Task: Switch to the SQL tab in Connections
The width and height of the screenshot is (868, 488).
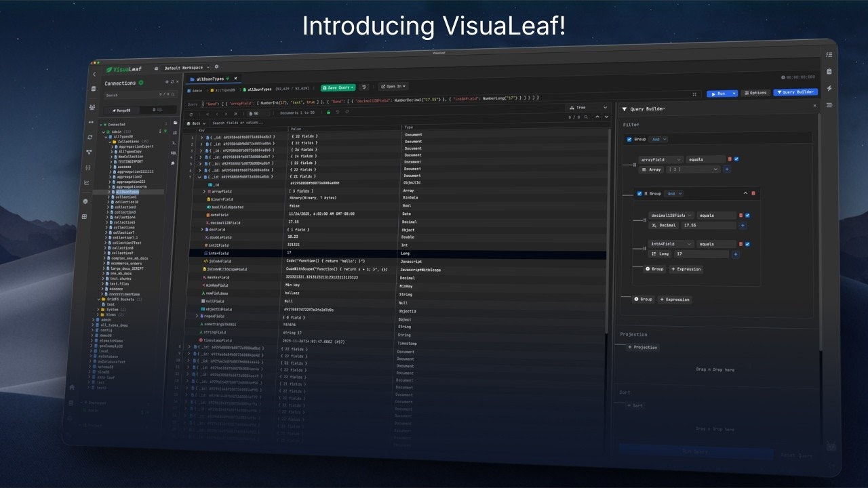Action: click(158, 110)
